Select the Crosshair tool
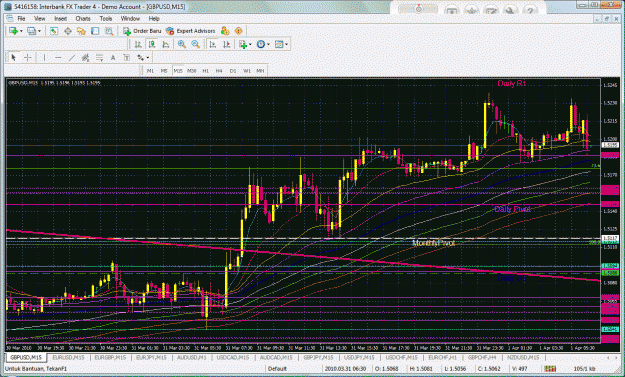The image size is (625, 377). 28,58
